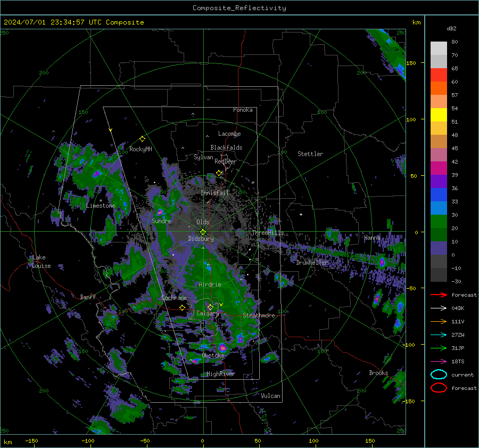
Task: Select the Lake Louise label
Action: [x=41, y=262]
